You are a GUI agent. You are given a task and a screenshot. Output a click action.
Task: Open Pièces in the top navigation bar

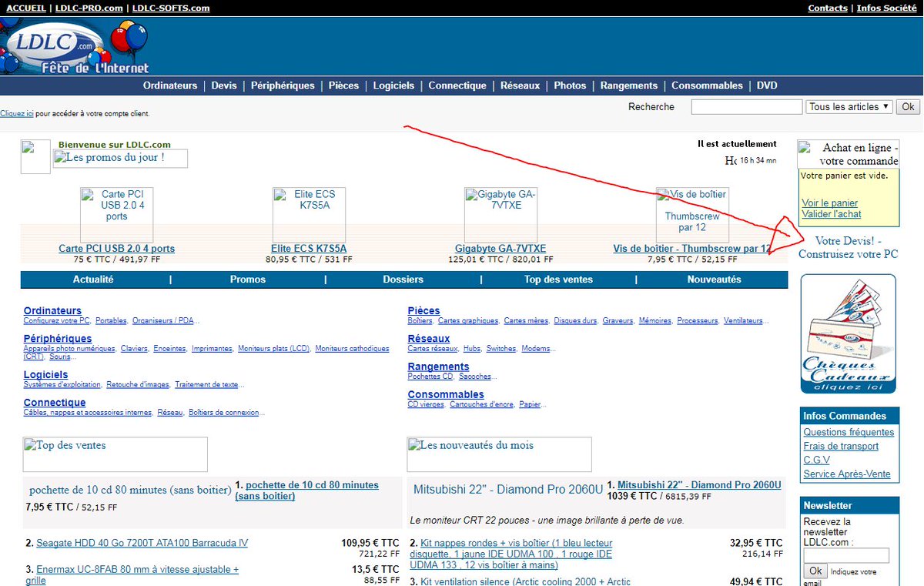[343, 85]
